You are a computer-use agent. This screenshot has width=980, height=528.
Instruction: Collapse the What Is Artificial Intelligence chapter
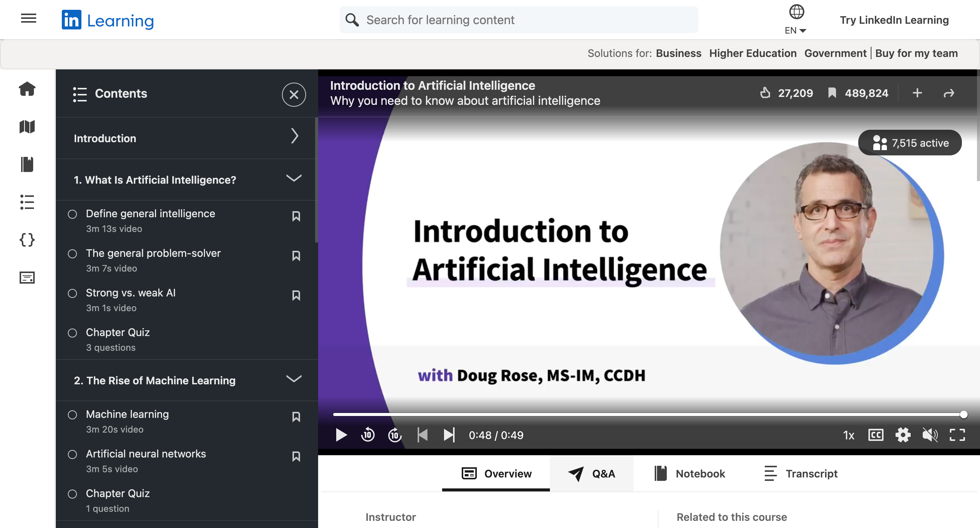(x=293, y=178)
